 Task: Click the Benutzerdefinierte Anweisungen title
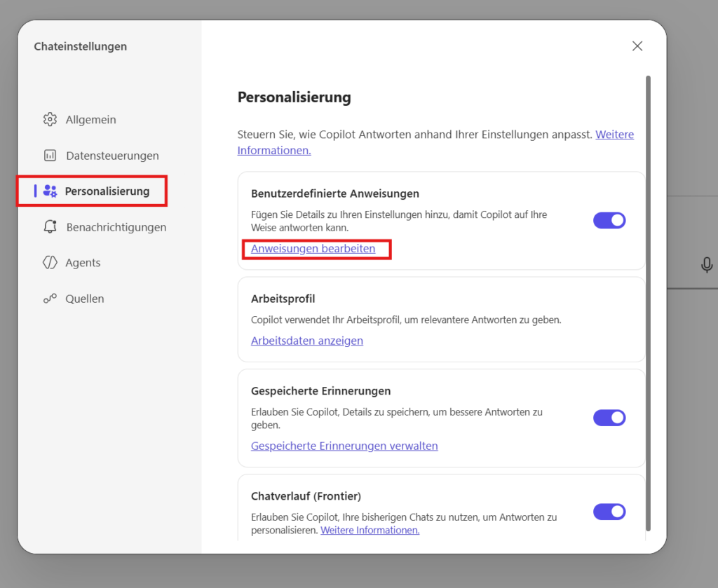[334, 193]
